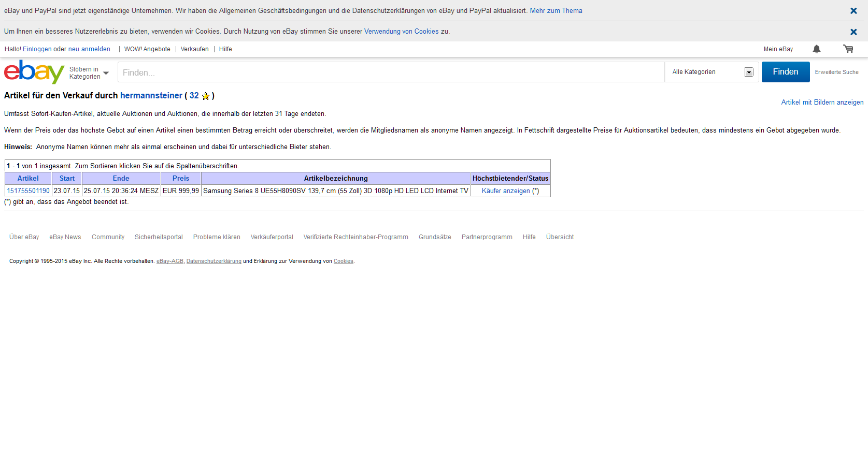The image size is (868, 468).
Task: Open Erweiterte Suche link
Action: point(836,72)
